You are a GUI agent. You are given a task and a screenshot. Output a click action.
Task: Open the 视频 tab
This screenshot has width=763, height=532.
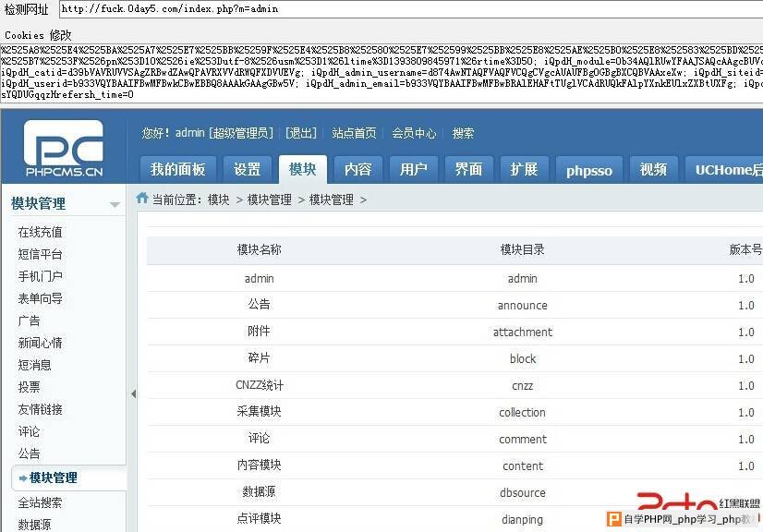click(x=653, y=169)
